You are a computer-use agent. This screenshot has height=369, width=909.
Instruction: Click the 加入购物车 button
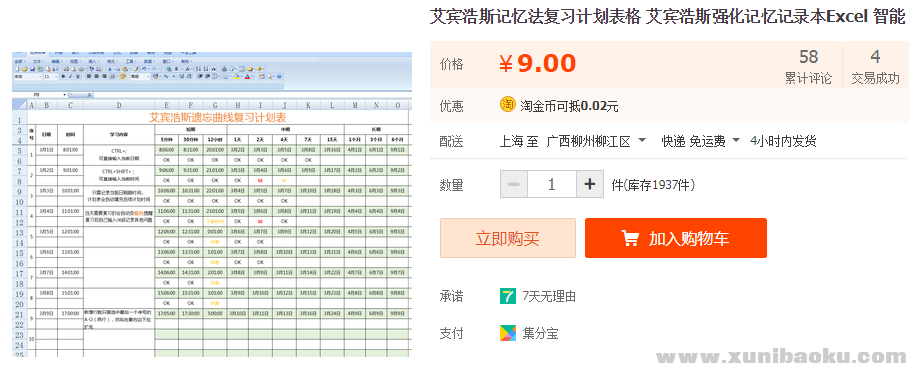click(676, 238)
